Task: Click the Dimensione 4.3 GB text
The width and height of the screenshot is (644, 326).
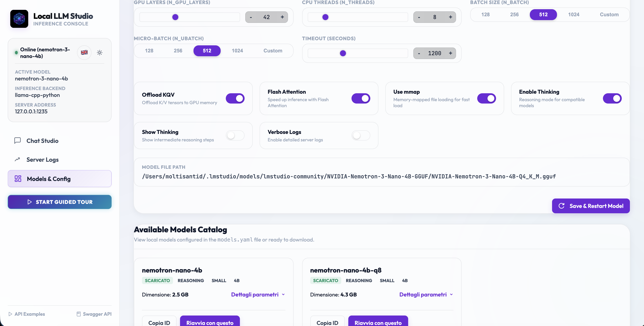Action: coord(334,295)
